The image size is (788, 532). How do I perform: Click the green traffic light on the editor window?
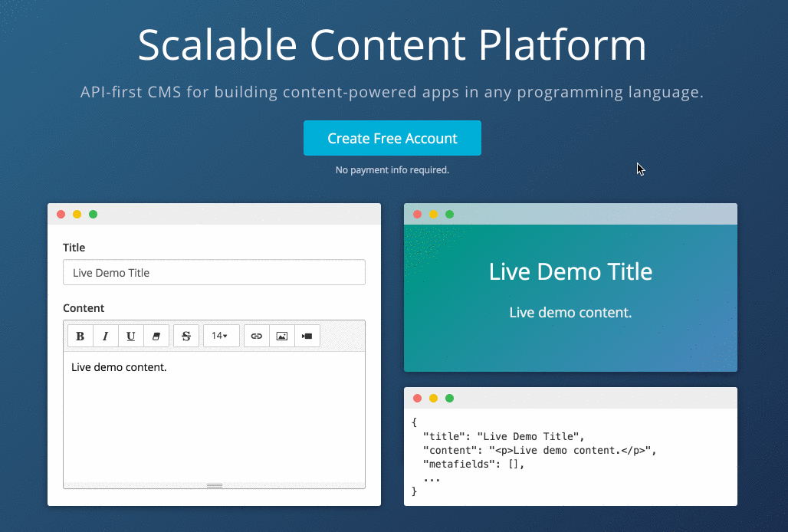click(x=93, y=214)
